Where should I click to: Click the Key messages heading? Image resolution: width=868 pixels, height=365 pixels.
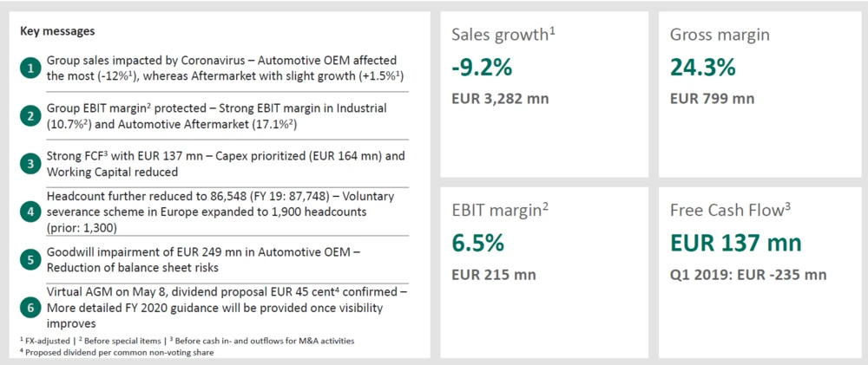click(x=56, y=31)
